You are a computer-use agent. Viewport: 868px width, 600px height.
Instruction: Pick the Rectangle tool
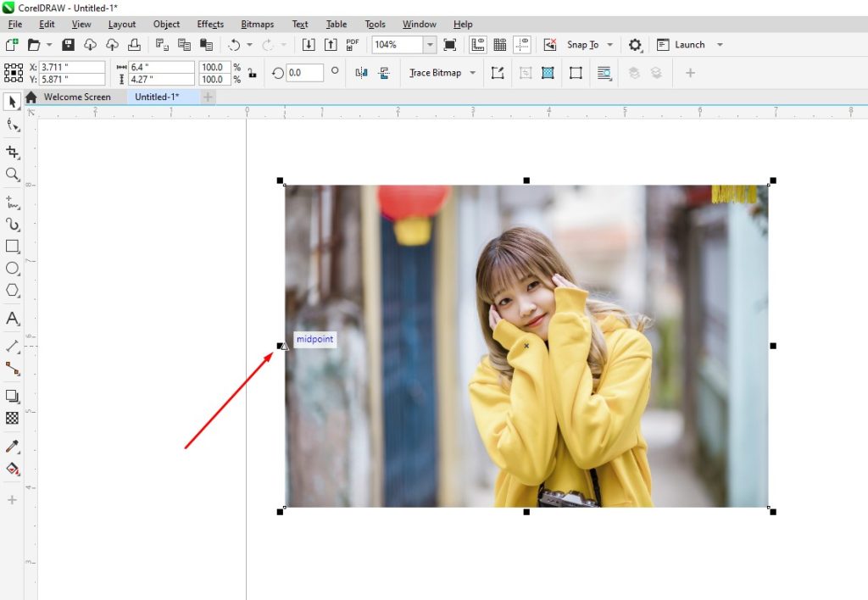click(12, 247)
